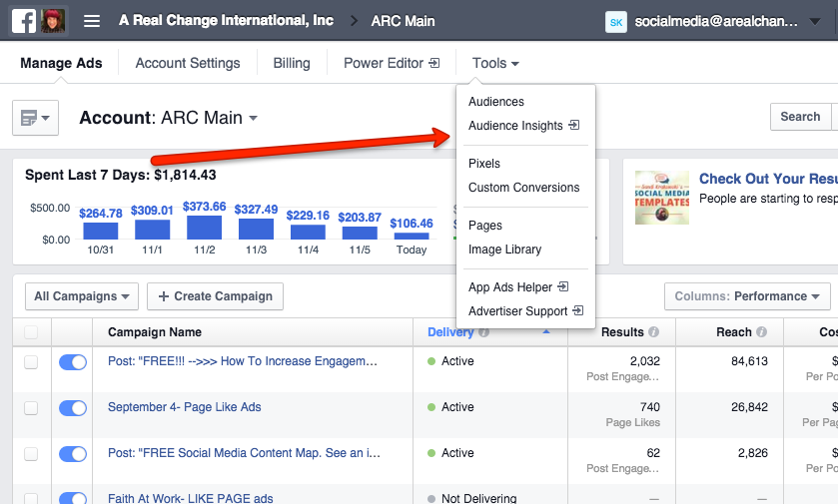Viewport: 838px width, 504px height.
Task: Click the profile picture thumbnail
Action: (x=53, y=21)
